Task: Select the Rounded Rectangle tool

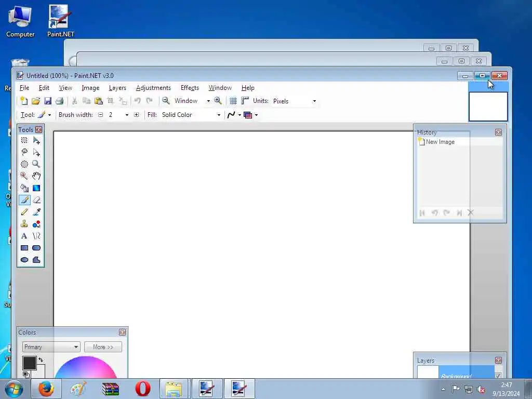Action: [36, 248]
